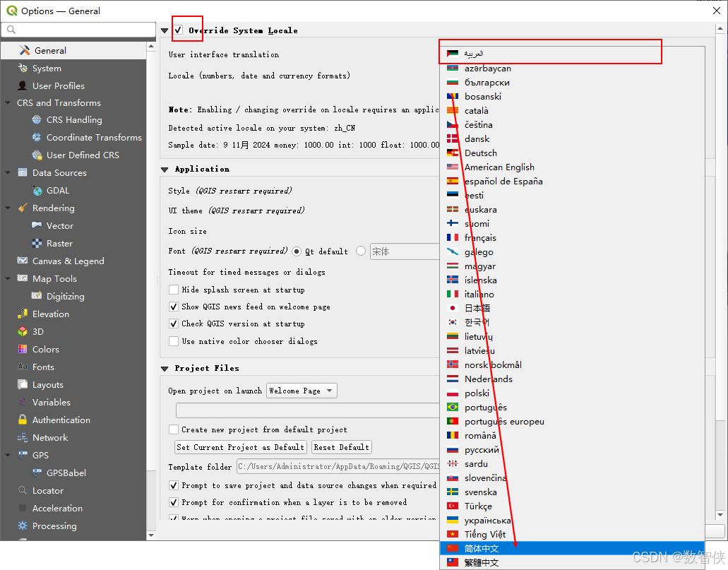Click the Rendering brush icon
The image size is (728, 570).
coord(23,208)
